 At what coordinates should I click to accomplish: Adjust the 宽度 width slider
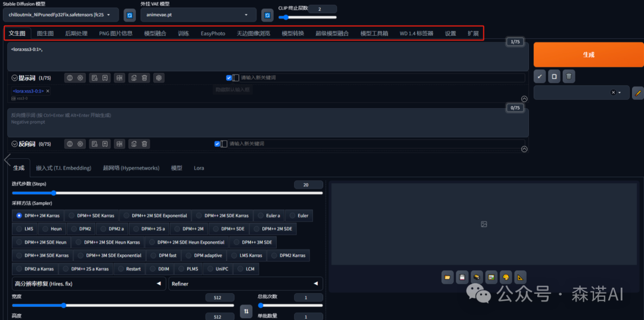click(123, 306)
